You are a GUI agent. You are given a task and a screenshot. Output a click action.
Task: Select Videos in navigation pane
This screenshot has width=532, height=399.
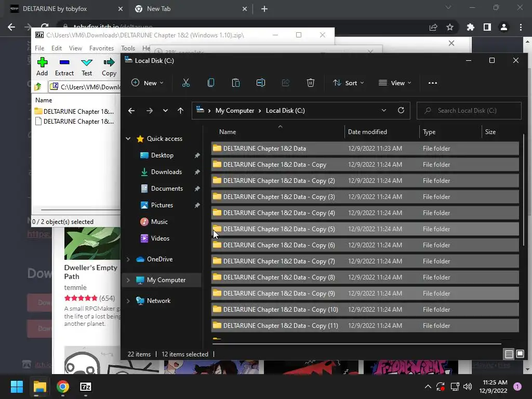coord(160,238)
